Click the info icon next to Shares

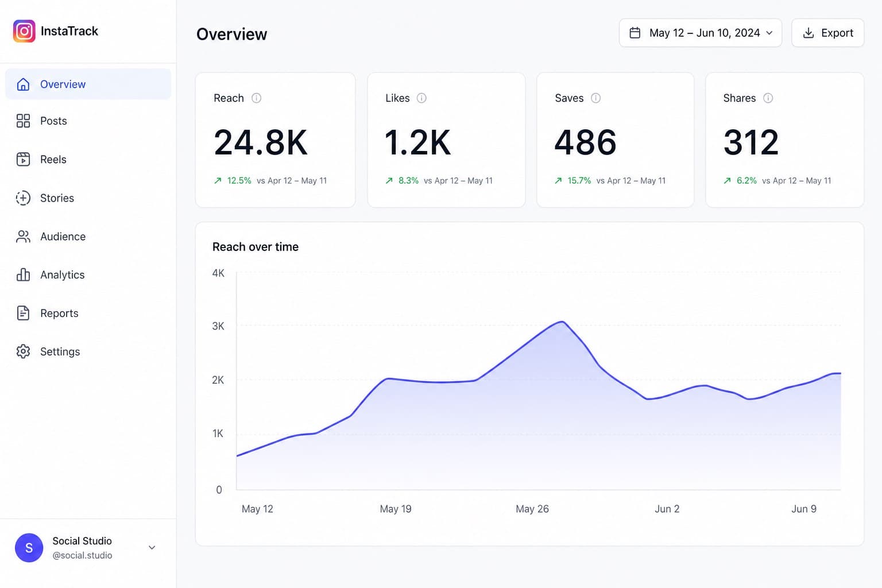tap(768, 98)
